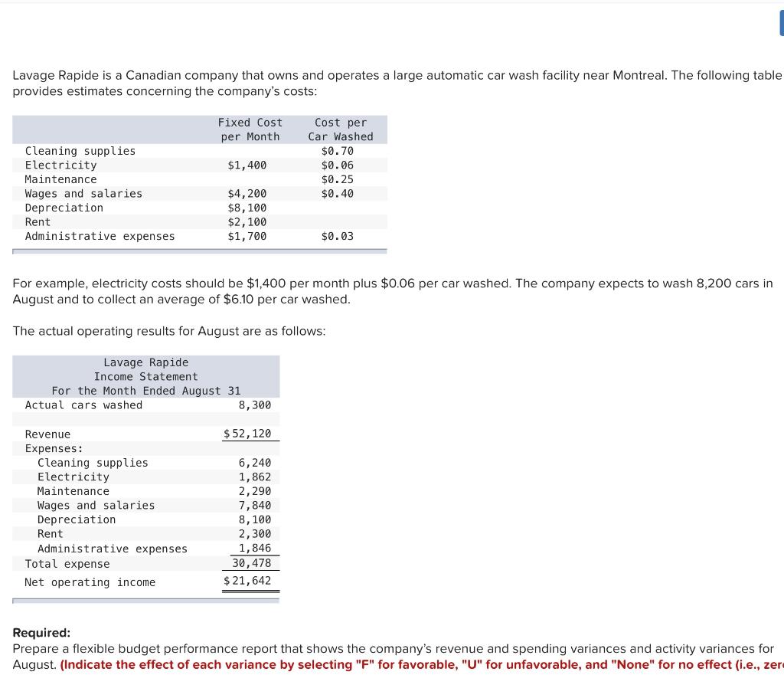Click the 2,290 maintenance expense
This screenshot has height=675, width=784.
(x=254, y=491)
